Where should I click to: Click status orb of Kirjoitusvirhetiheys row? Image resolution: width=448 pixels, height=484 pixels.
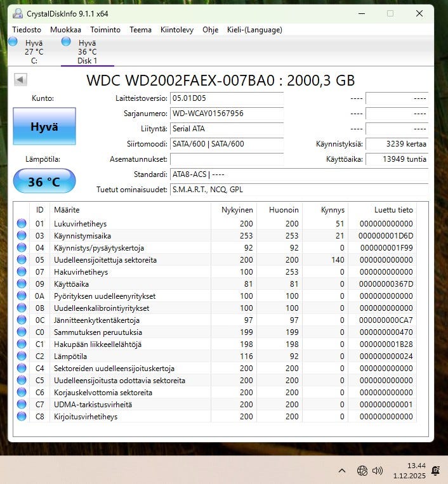[x=22, y=417]
